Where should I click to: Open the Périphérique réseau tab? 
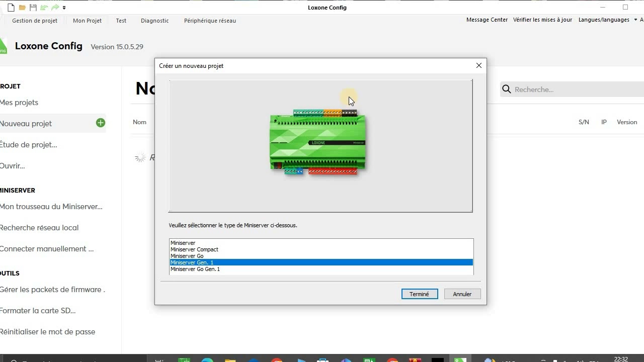coord(210,21)
